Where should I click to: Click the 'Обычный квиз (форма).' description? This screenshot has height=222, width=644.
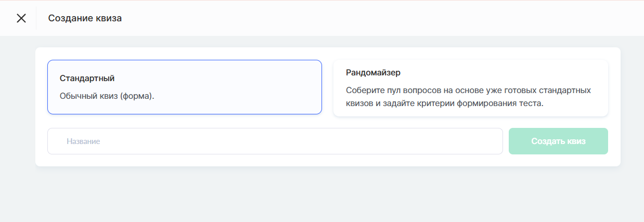(107, 96)
